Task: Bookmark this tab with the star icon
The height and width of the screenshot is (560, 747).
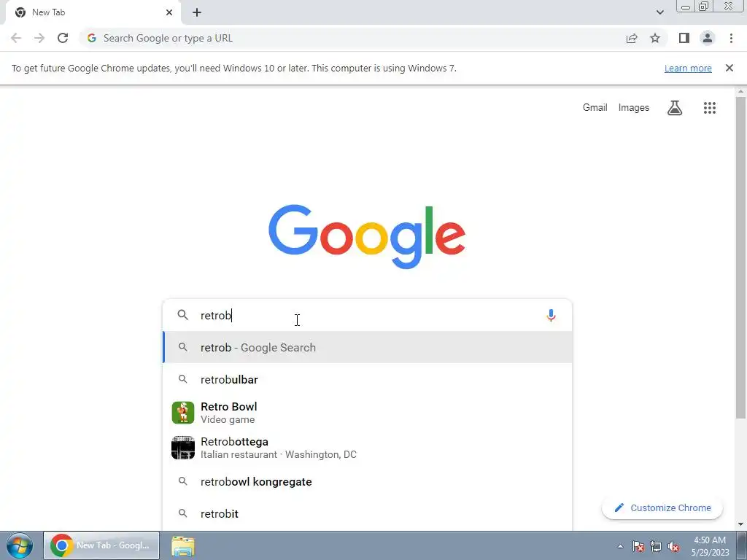Action: click(655, 38)
